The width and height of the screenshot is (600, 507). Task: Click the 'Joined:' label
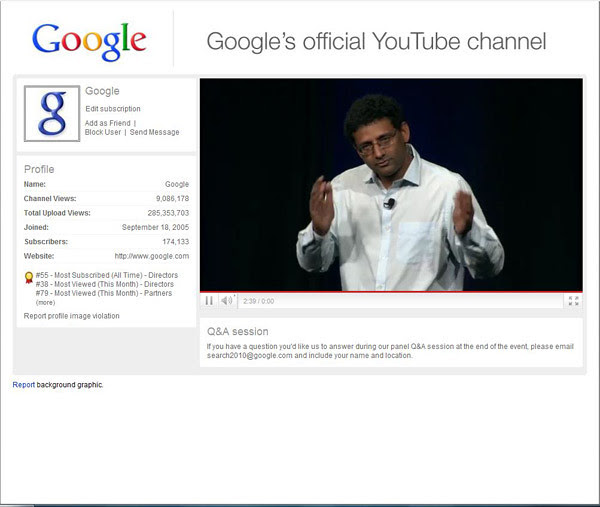click(36, 227)
